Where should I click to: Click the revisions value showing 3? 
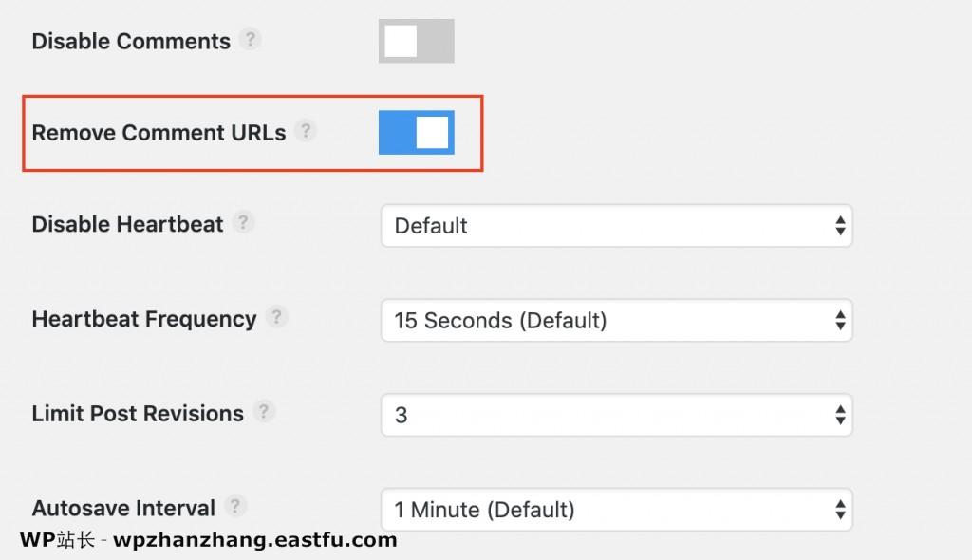pyautogui.click(x=402, y=414)
